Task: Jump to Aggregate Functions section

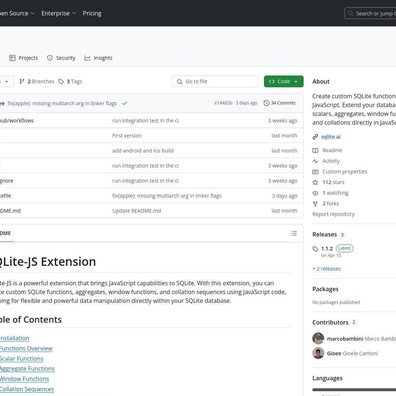Action: coord(27,369)
